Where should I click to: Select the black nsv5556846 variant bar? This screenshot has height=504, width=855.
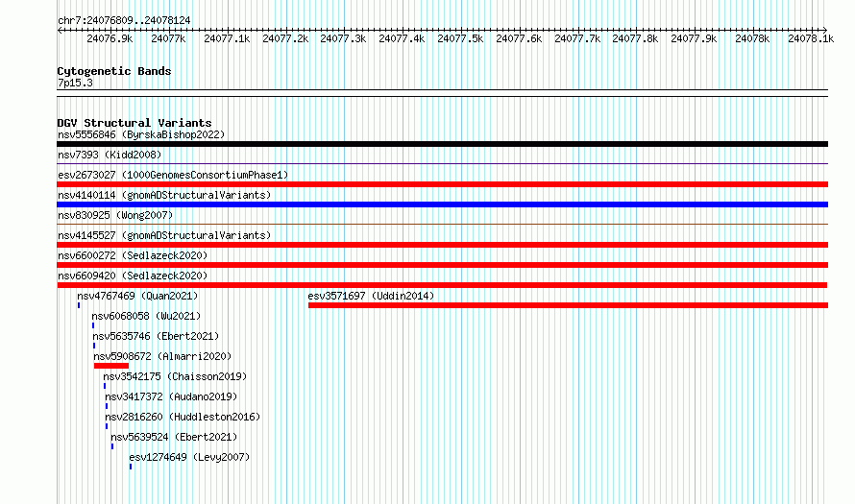(442, 144)
